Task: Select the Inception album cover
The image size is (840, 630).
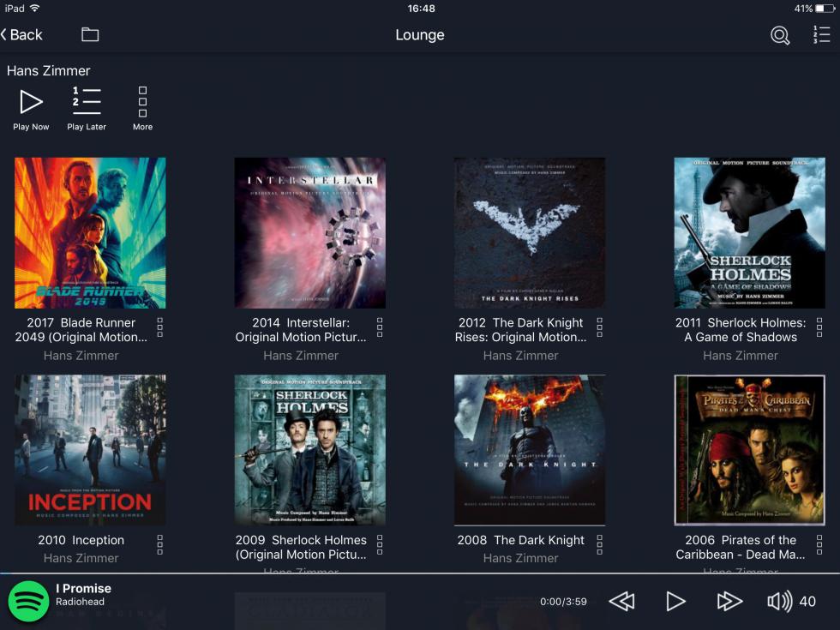Action: [90, 450]
